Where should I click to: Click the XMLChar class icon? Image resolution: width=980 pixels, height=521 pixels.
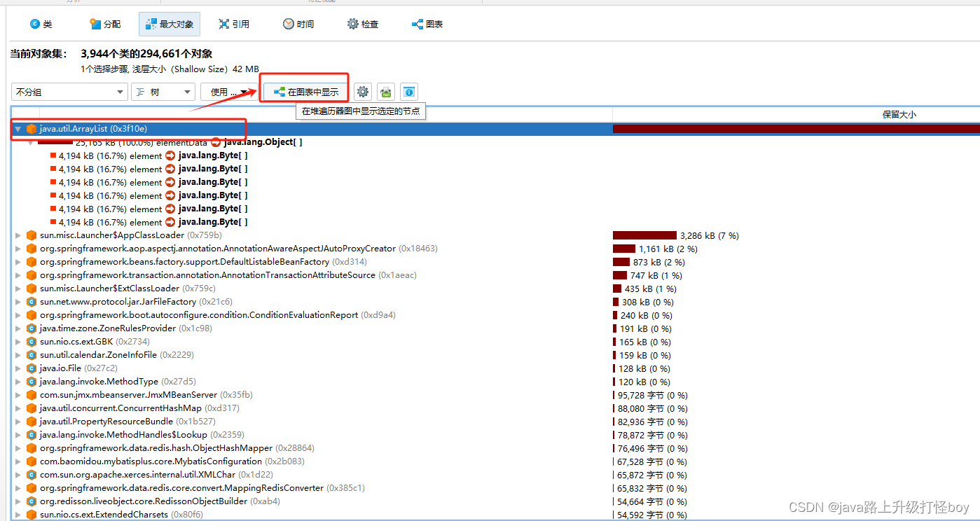[32, 475]
